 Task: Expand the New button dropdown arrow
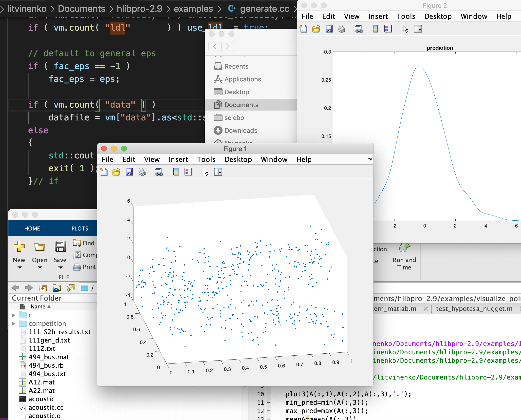(19, 267)
